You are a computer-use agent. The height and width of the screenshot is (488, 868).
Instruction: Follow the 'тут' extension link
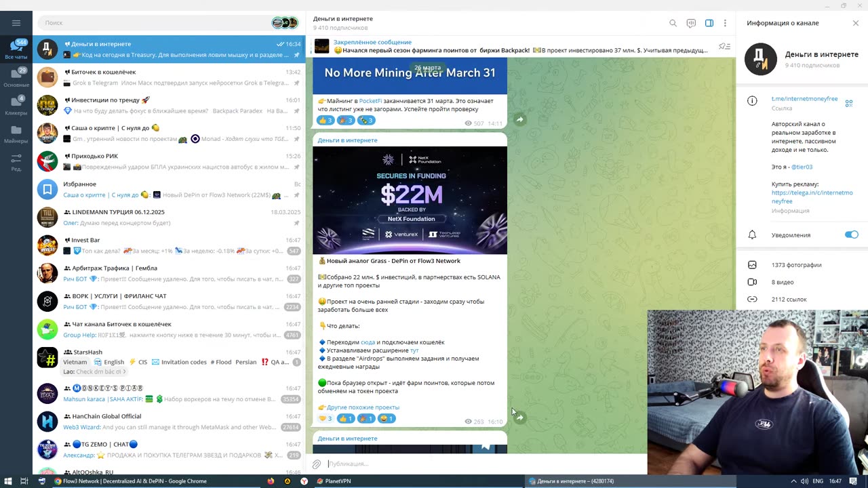[x=414, y=350]
